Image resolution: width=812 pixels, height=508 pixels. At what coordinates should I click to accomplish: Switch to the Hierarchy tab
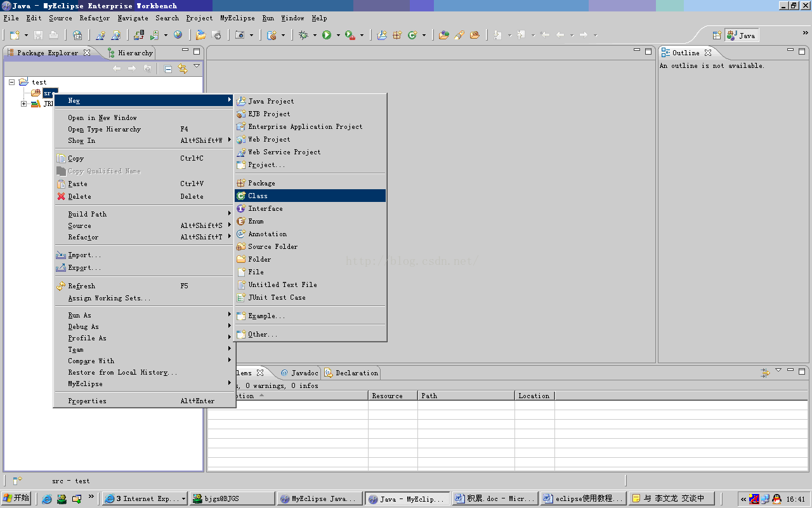click(130, 53)
